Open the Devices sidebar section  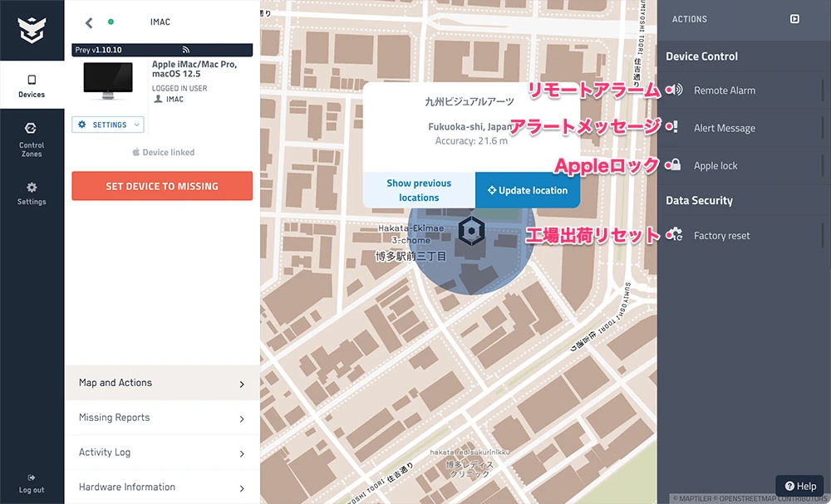(x=32, y=86)
